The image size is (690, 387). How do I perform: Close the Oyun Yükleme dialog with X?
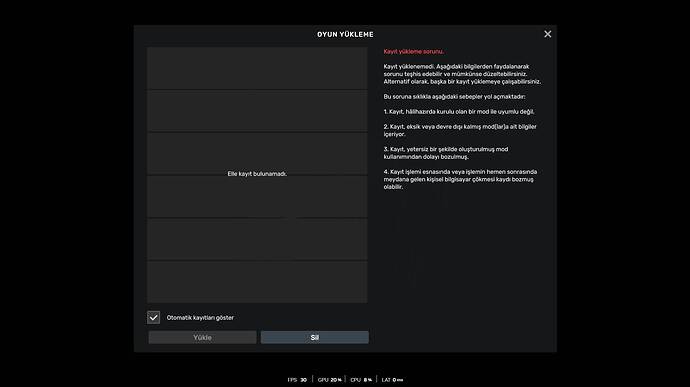pos(547,34)
